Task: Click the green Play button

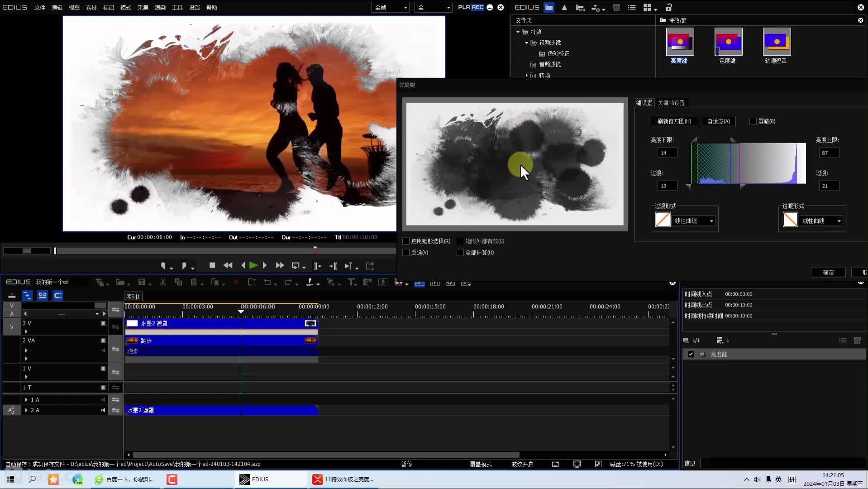Action: click(253, 266)
